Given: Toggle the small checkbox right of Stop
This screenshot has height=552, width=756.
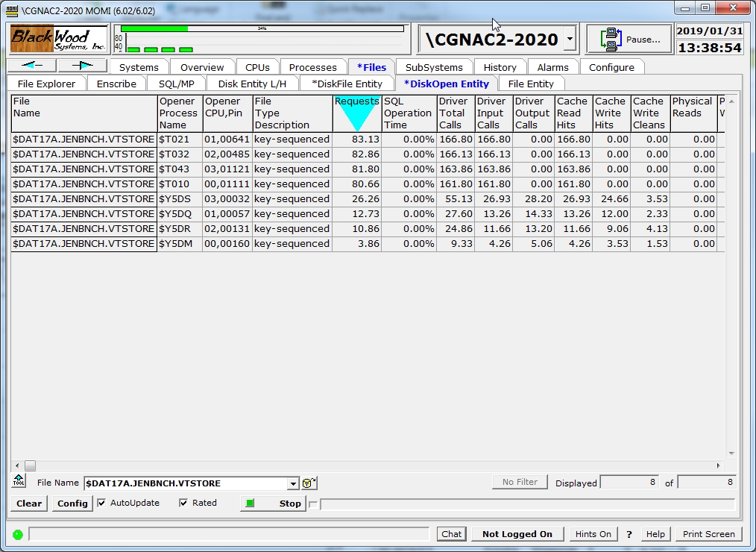Looking at the screenshot, I should [313, 504].
